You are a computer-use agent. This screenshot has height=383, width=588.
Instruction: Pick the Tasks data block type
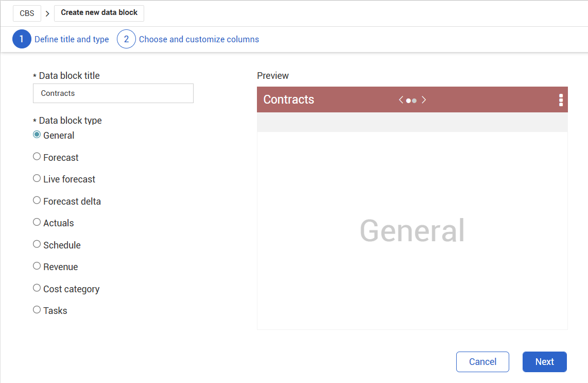[x=37, y=310]
